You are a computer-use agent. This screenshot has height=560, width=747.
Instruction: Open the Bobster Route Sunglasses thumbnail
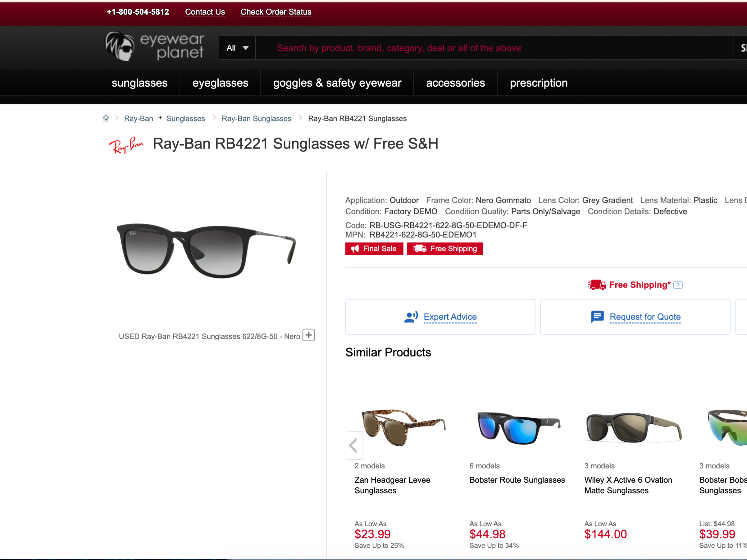coord(519,428)
